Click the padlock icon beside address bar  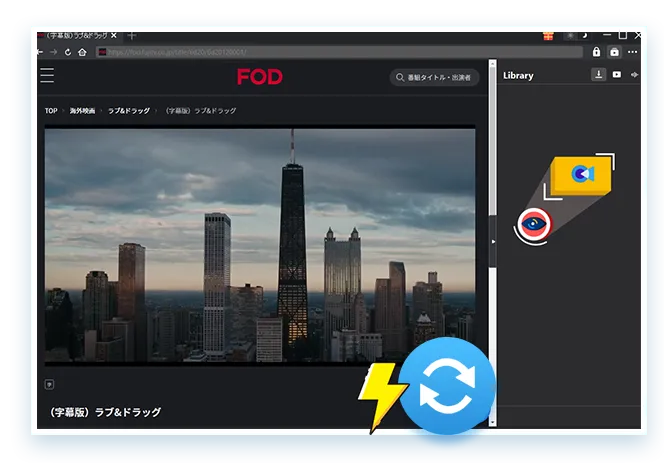(596, 52)
